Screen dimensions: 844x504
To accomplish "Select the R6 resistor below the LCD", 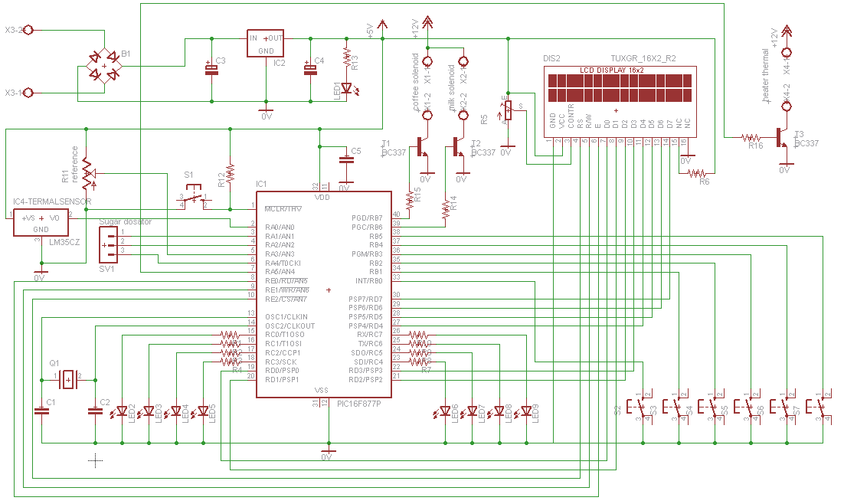I will point(697,174).
